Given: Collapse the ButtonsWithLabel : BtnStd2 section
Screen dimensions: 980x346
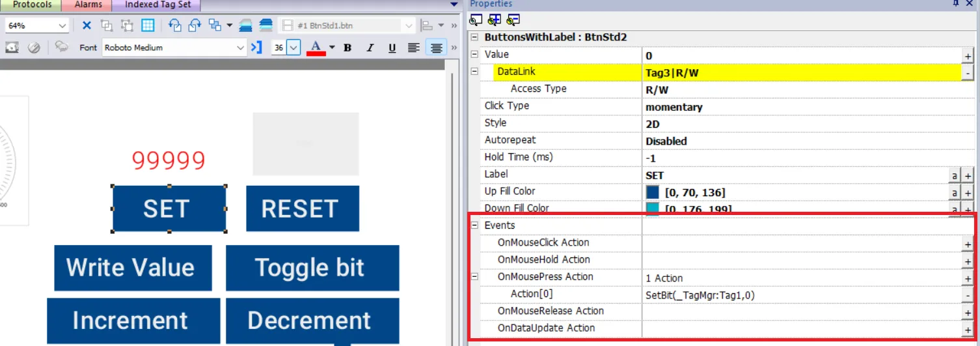Looking at the screenshot, I should 474,38.
